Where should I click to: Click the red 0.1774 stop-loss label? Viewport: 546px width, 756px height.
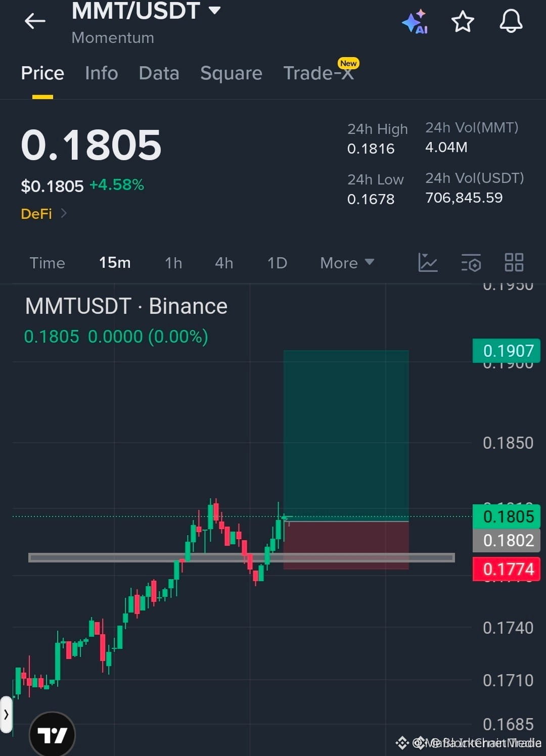507,570
